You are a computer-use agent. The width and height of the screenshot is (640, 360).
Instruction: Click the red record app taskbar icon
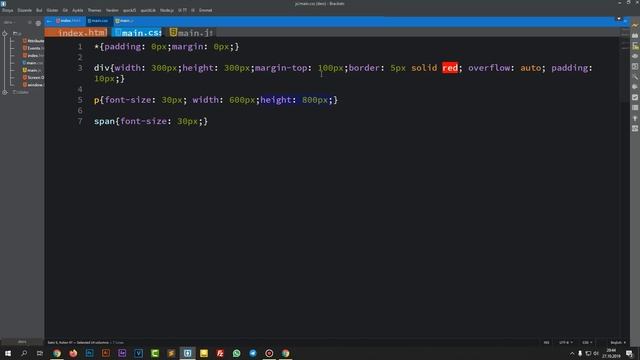click(x=269, y=353)
